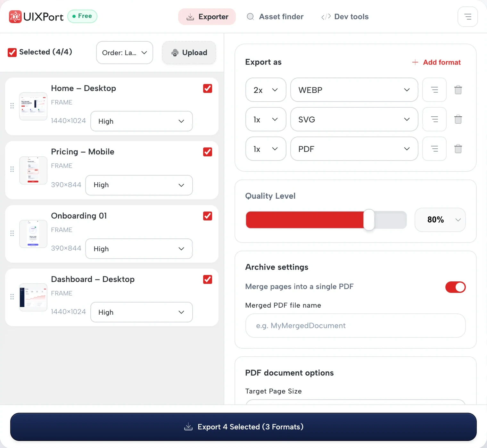The image size is (487, 448).
Task: Switch to the Asset finder tab
Action: tap(275, 17)
